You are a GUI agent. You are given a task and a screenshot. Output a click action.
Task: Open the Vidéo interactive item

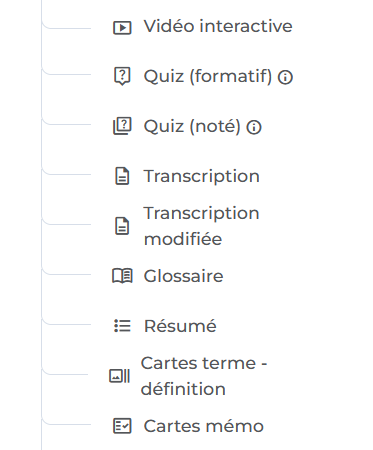(218, 26)
